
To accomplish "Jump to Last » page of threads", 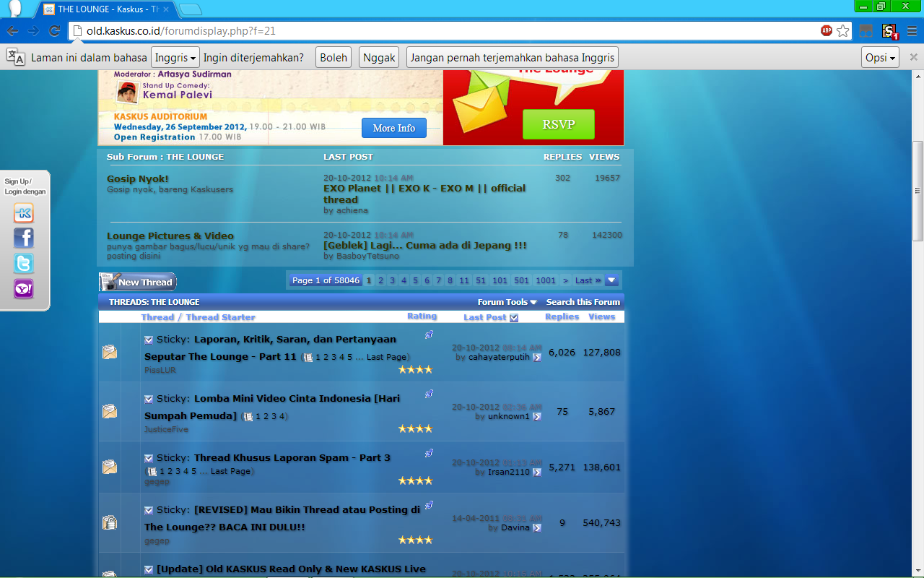I will pos(588,280).
